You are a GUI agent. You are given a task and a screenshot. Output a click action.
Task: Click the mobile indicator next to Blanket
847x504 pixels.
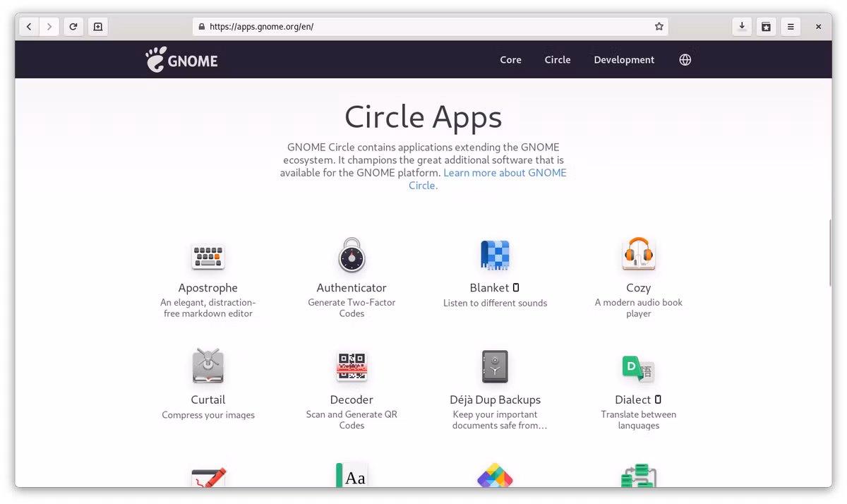coord(516,288)
